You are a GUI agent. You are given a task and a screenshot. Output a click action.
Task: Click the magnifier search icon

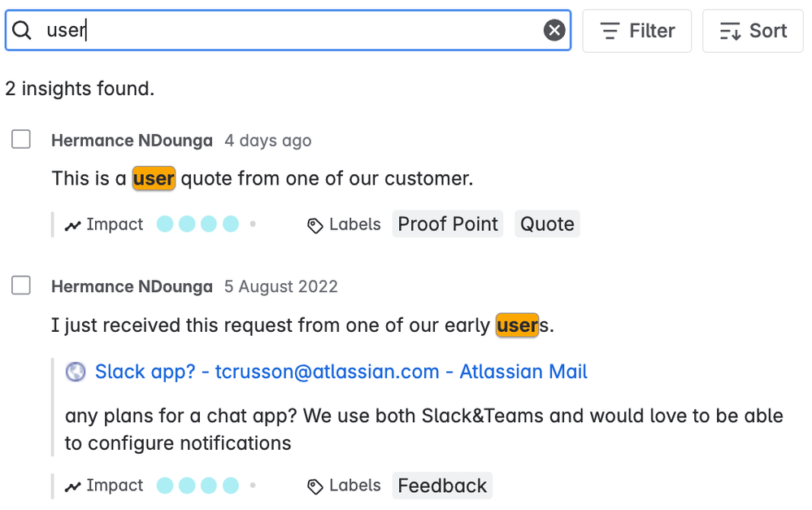tap(22, 30)
